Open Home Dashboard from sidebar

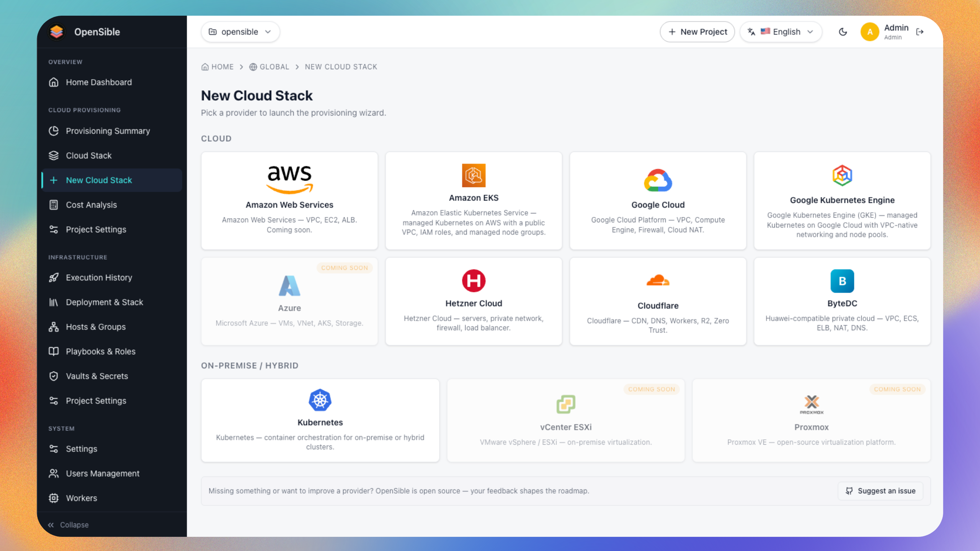click(111, 82)
